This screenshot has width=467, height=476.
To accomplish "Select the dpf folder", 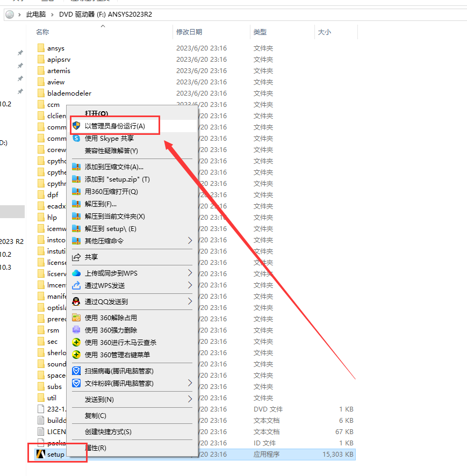I will (53, 195).
